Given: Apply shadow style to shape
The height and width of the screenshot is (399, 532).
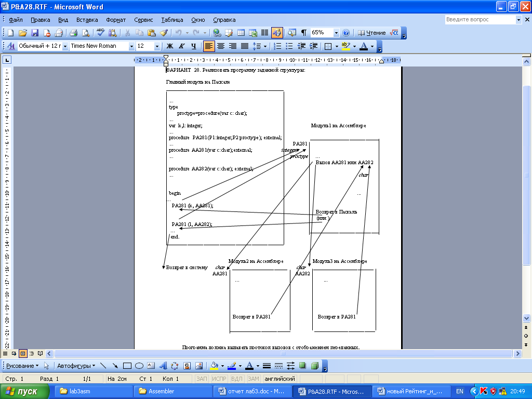Looking at the screenshot, I should 303,366.
